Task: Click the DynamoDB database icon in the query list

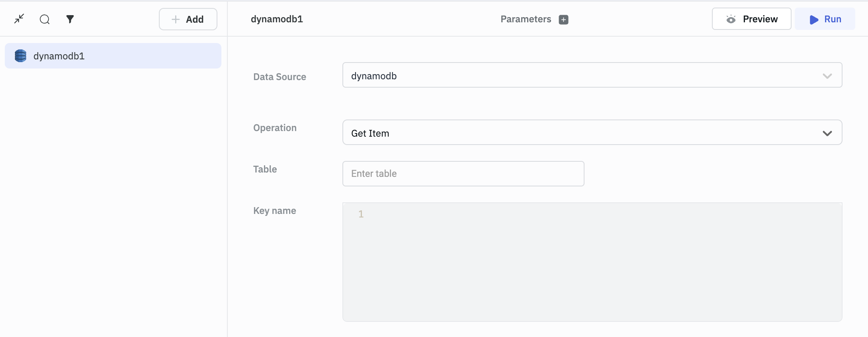Action: 20,56
